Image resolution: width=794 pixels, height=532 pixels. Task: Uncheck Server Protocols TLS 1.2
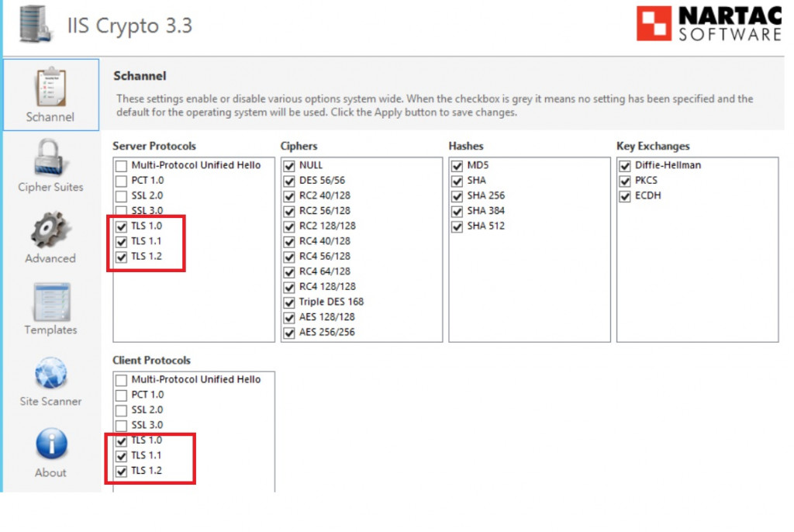121,257
